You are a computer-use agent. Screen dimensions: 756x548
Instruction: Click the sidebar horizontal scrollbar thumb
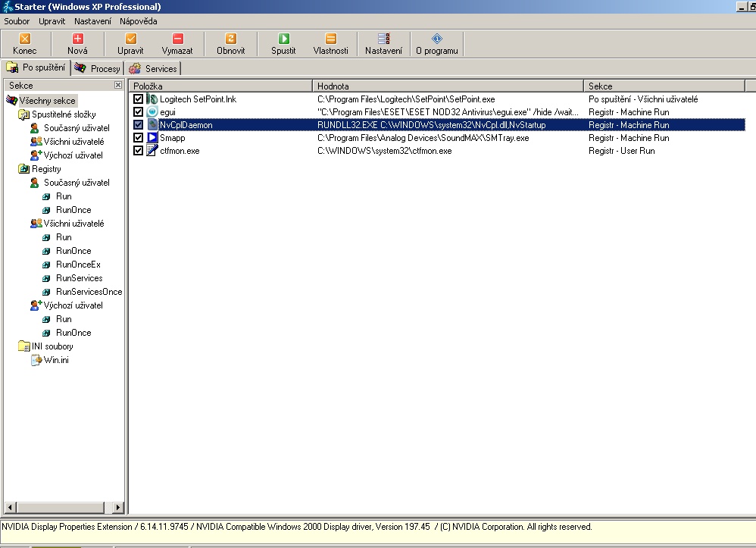61,508
